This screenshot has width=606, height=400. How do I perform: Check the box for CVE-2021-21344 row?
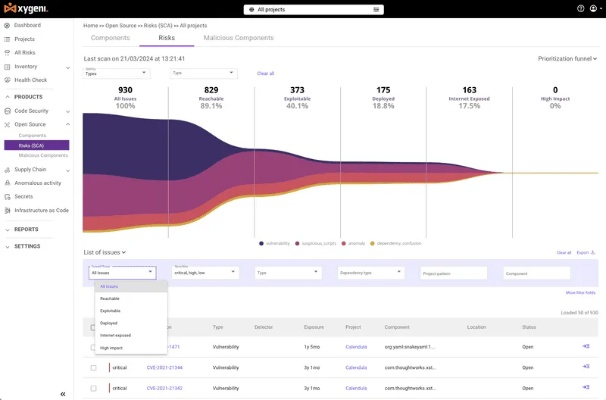pos(94,367)
